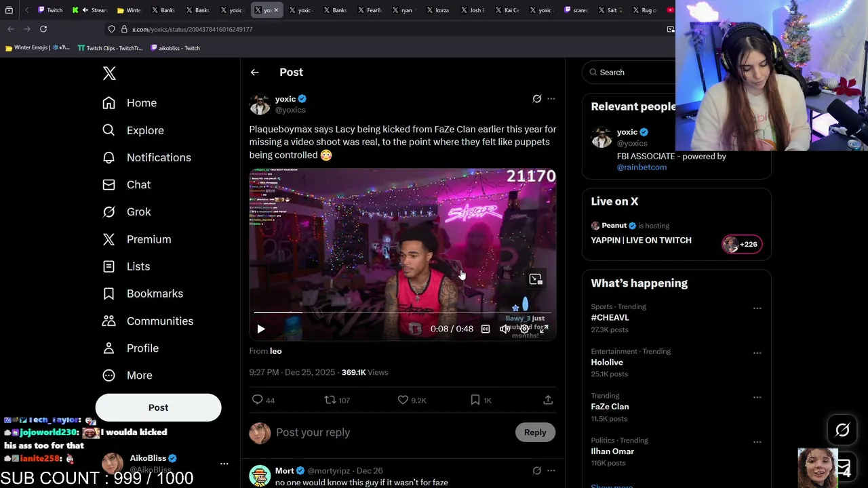Click the leo source link

(275, 351)
